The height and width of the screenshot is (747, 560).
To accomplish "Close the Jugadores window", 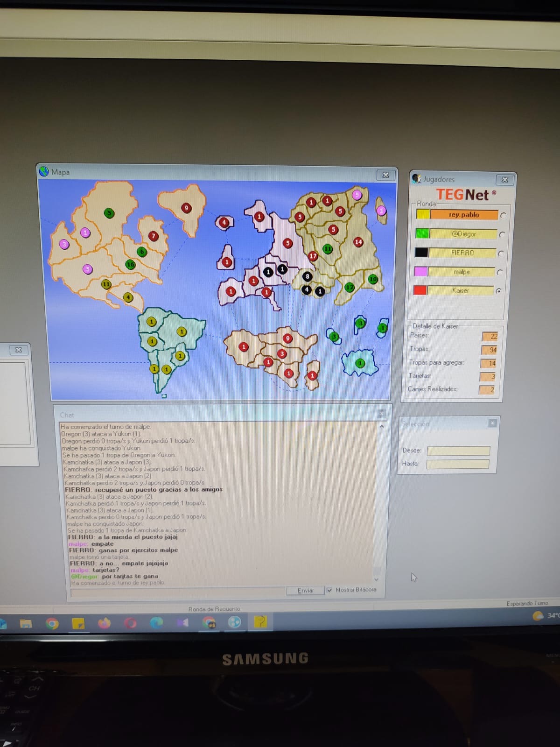I will 505,180.
